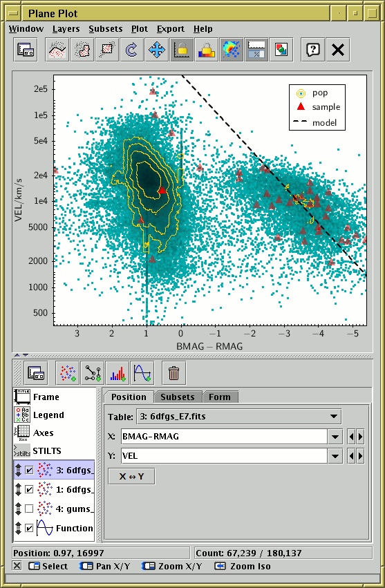The height and width of the screenshot is (588, 385).
Task: Click the Select navigation hint
Action: point(49,566)
